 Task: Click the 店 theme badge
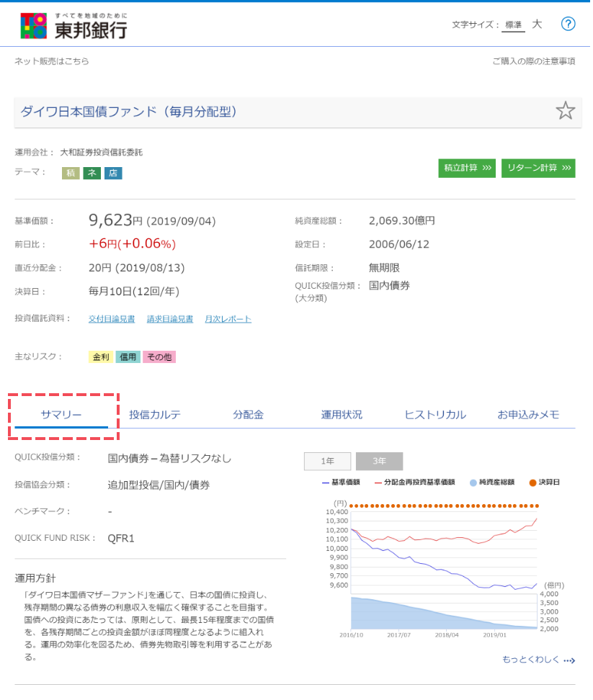(x=113, y=173)
